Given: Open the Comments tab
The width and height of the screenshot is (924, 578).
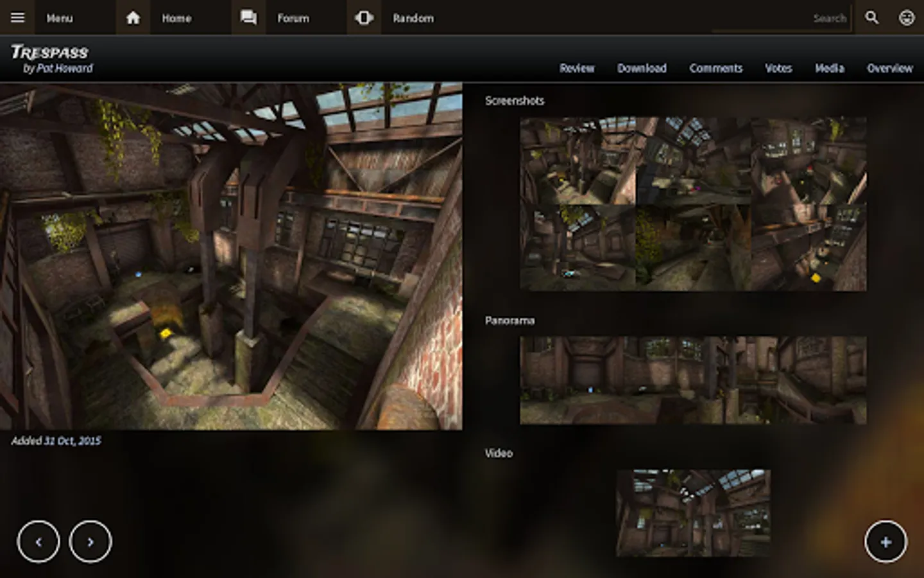Looking at the screenshot, I should pos(715,68).
